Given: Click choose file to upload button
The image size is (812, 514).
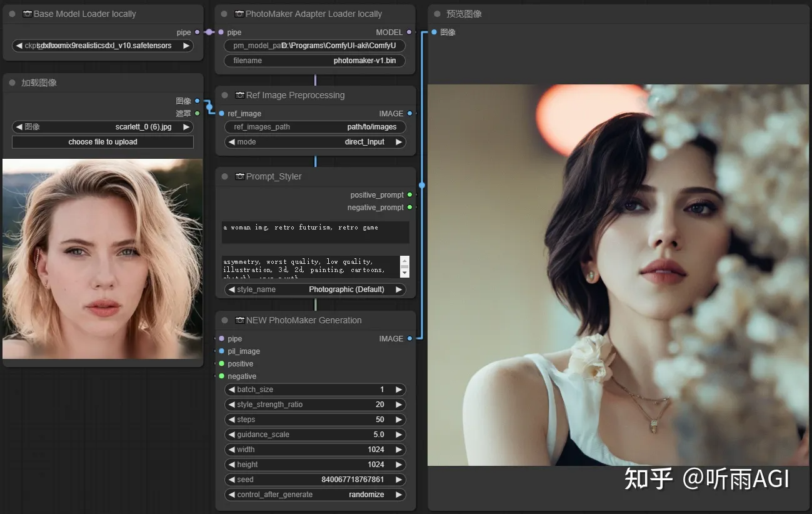Looking at the screenshot, I should coord(103,142).
